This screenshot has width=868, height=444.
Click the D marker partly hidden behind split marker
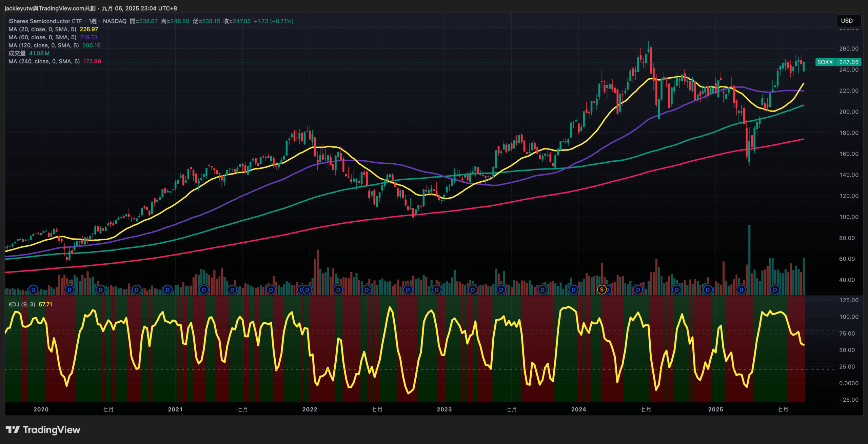609,290
